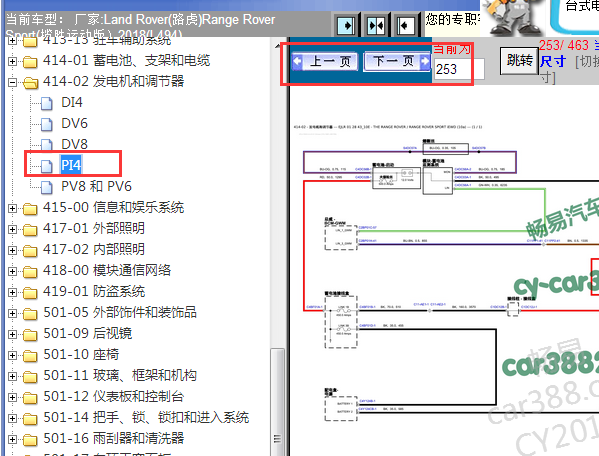The height and width of the screenshot is (456, 599).
Task: Click the 501-10 座椅 folder icon
Action: (30, 356)
